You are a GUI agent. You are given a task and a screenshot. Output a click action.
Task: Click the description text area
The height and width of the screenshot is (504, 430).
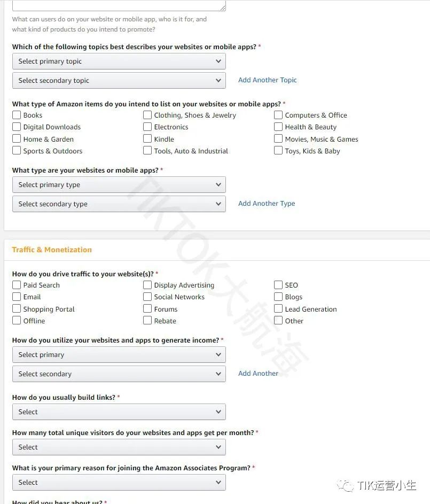[x=119, y=5]
